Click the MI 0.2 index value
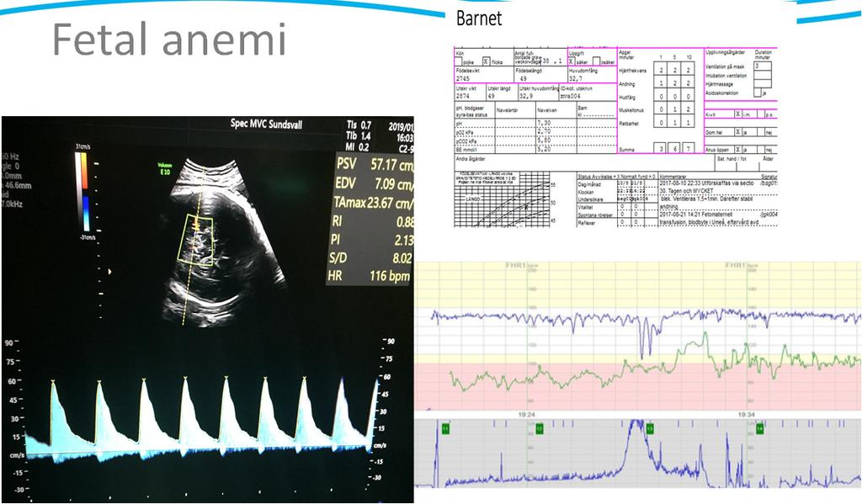 358,147
